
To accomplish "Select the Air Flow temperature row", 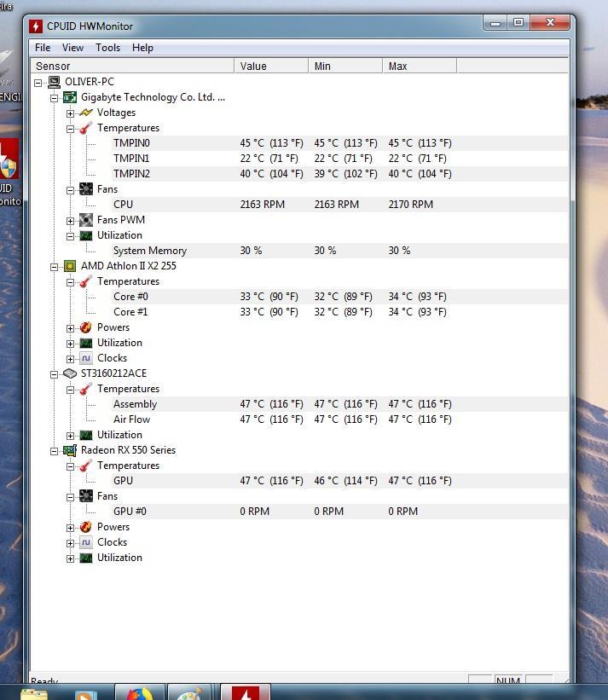I will [x=299, y=419].
